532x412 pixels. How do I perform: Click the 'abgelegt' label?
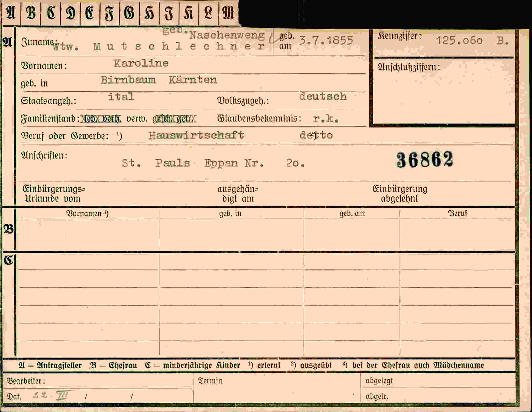pos(379,381)
